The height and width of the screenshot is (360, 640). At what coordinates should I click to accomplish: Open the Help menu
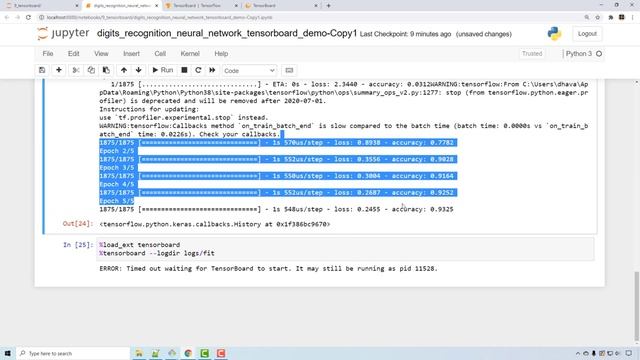[221, 54]
